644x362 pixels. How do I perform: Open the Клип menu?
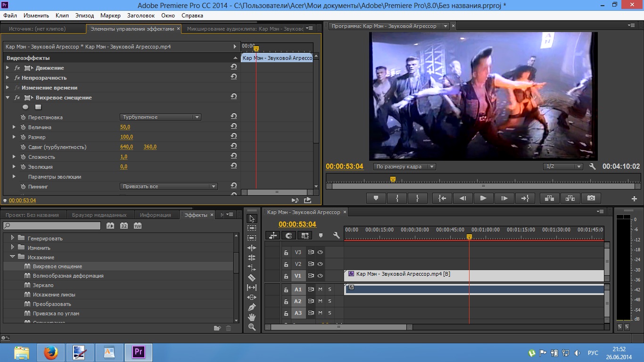(x=62, y=16)
